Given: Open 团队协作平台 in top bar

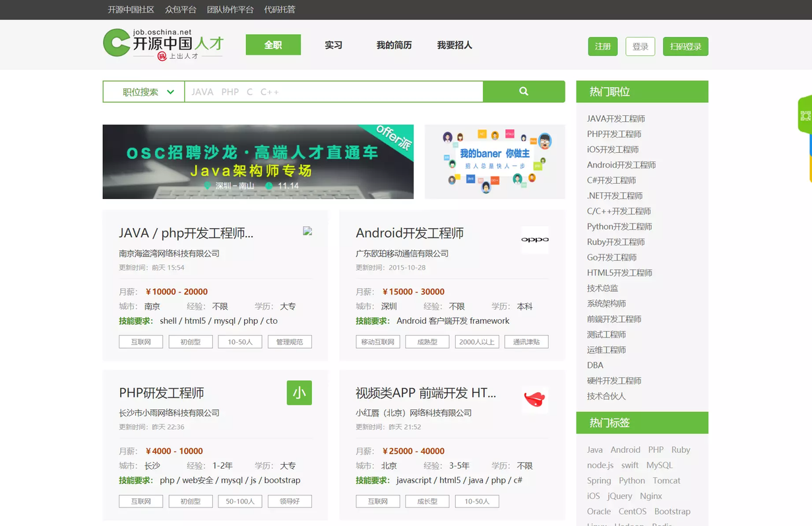Looking at the screenshot, I should (x=230, y=9).
